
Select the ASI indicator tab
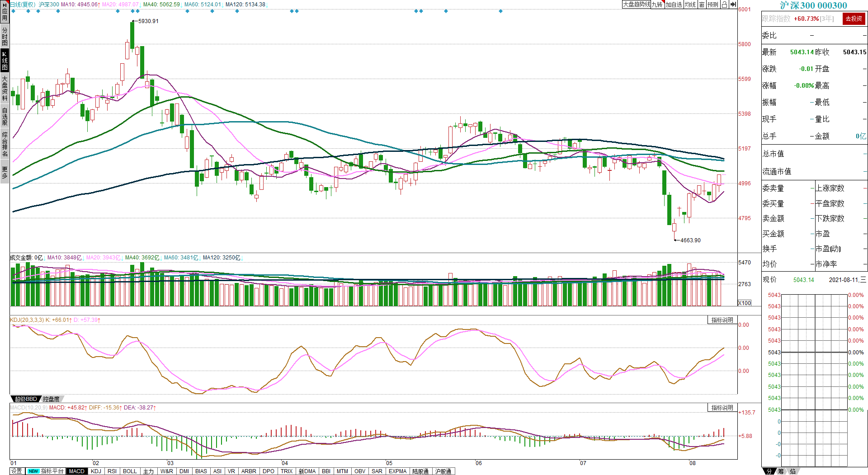[x=217, y=471]
